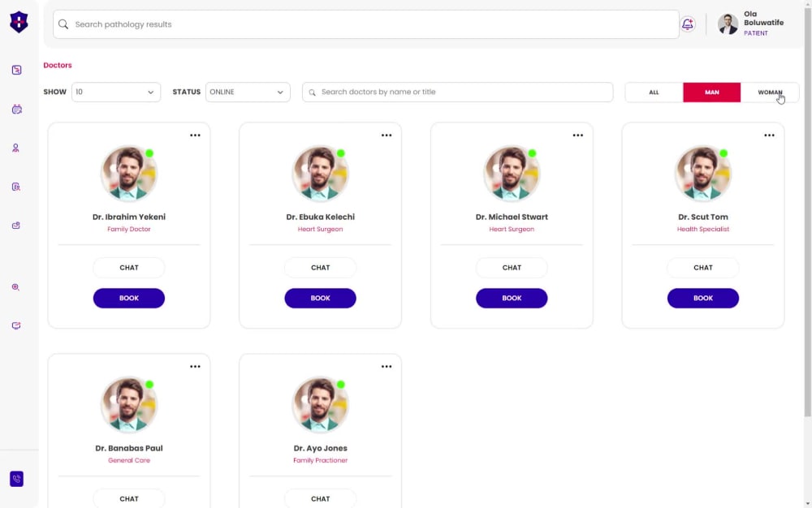Click the Doctors heading link
The height and width of the screenshot is (508, 812).
tap(57, 65)
